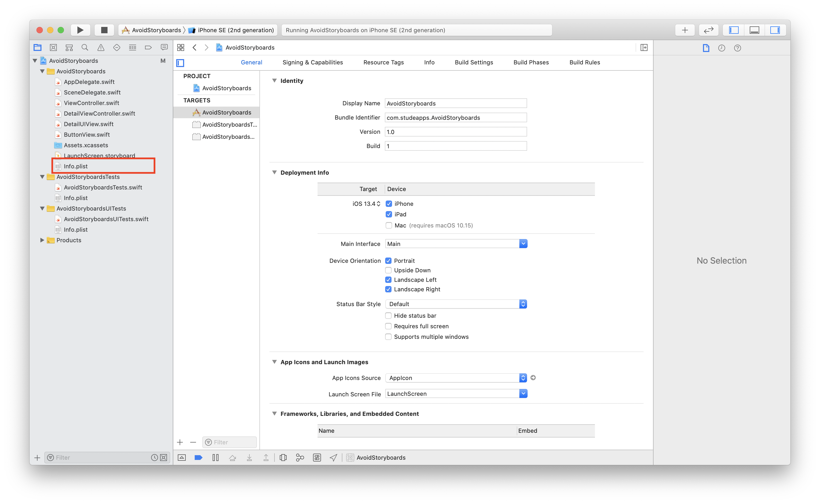Select the highlighted Info.plist file

tap(76, 166)
